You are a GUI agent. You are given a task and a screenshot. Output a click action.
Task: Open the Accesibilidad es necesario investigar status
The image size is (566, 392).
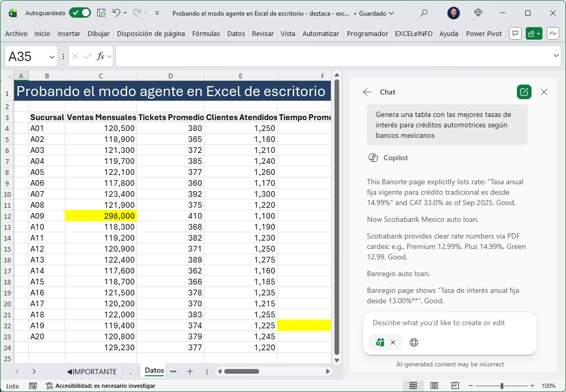pos(101,386)
